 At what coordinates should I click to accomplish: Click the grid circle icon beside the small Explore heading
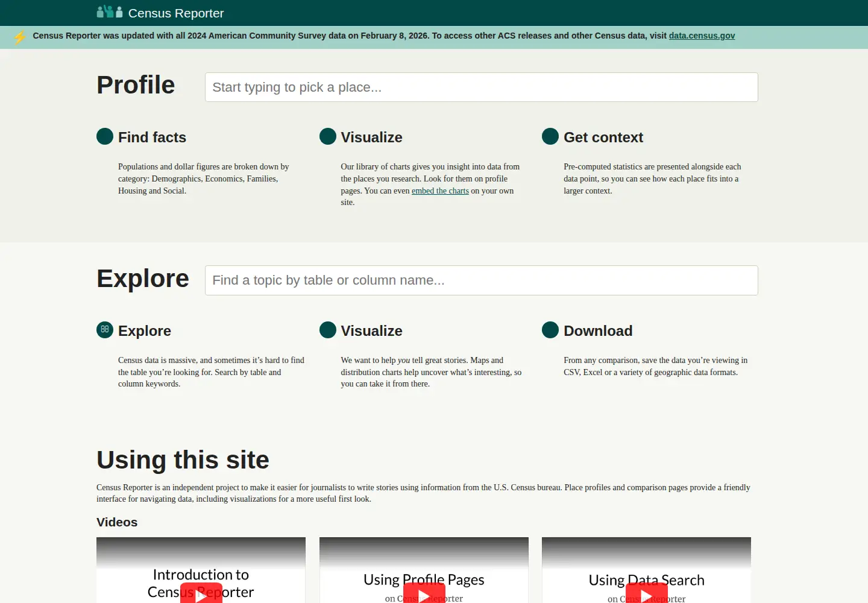coord(105,330)
